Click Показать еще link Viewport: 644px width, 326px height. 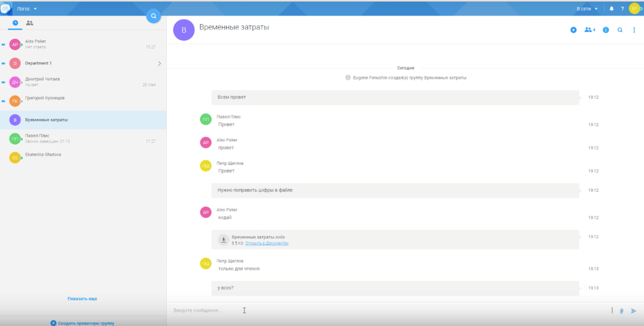[x=82, y=299]
